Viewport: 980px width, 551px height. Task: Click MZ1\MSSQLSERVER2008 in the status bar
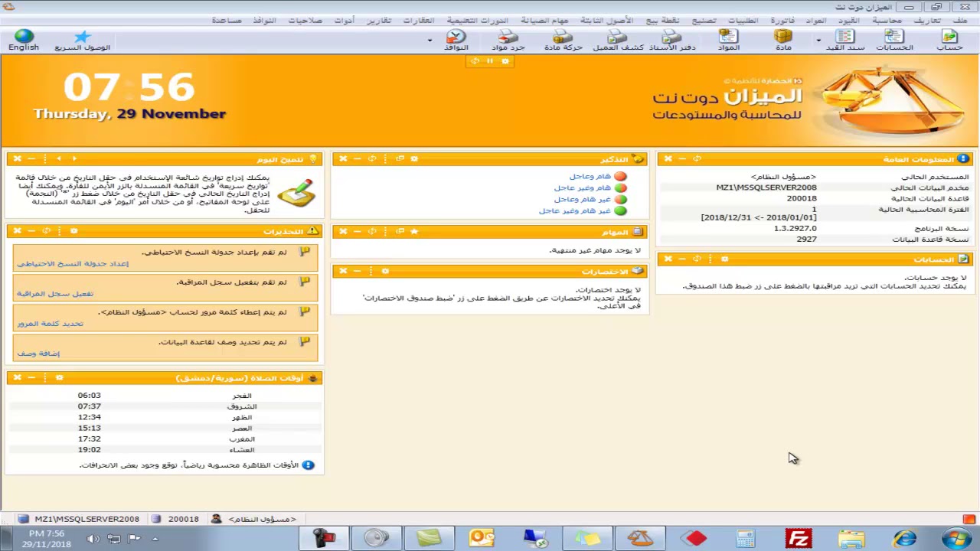tap(80, 519)
